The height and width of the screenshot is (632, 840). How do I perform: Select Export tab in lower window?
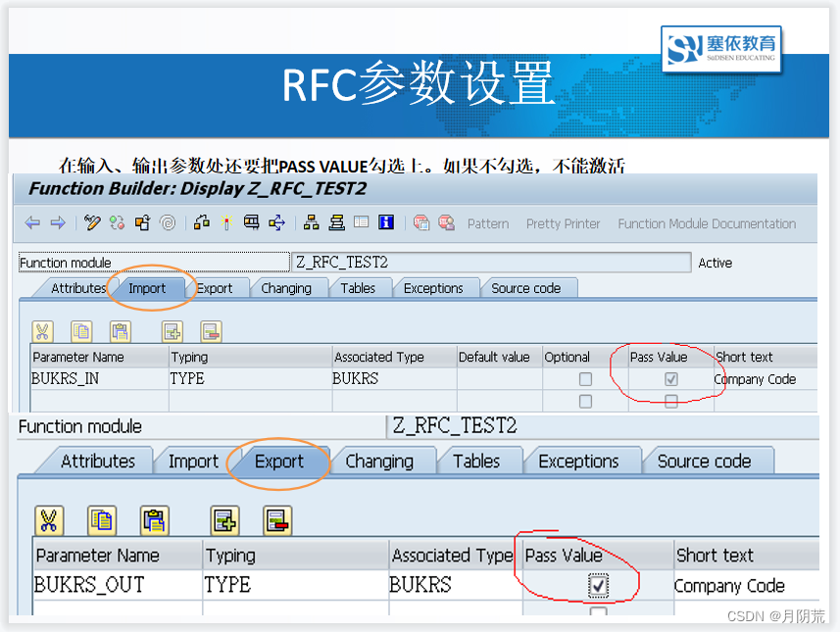(x=279, y=462)
